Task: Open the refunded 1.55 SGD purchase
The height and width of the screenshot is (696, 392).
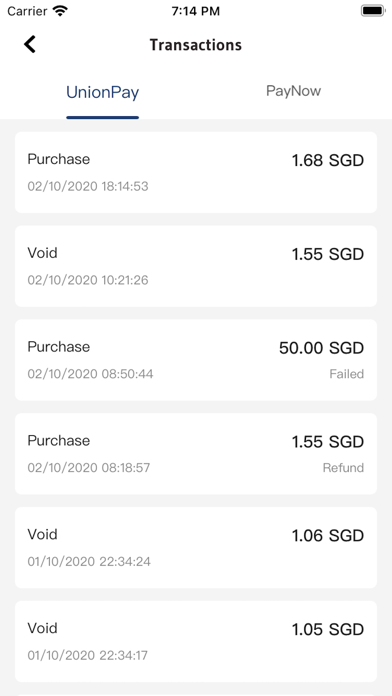Action: coord(196,454)
